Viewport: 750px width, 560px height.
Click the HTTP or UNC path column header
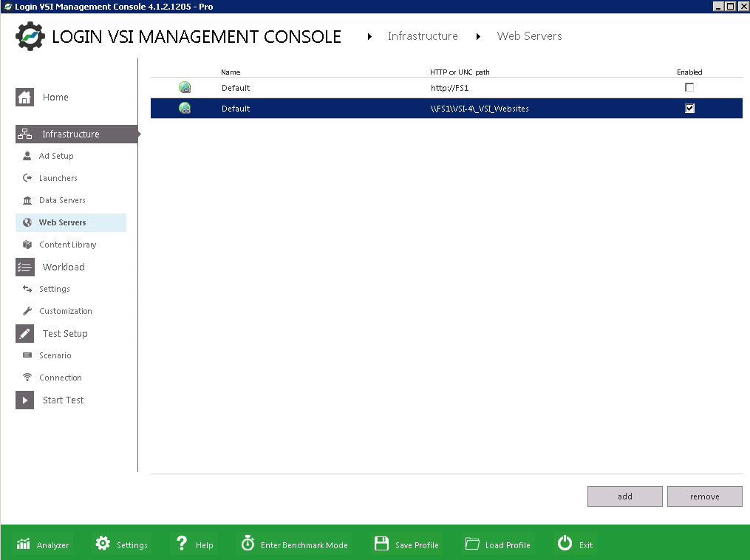[460, 72]
